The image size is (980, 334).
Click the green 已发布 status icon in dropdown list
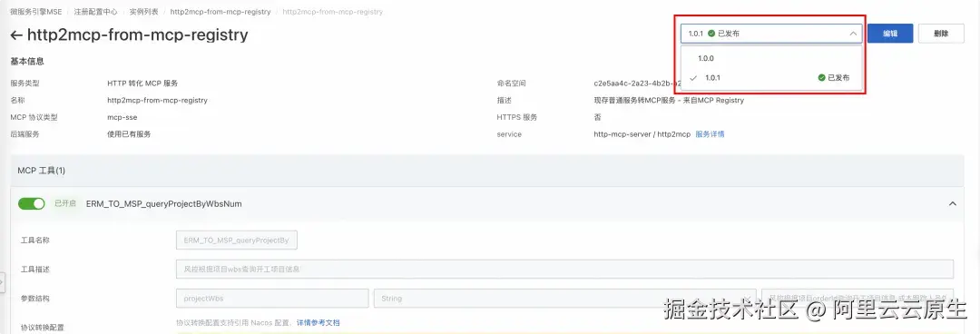pos(821,78)
